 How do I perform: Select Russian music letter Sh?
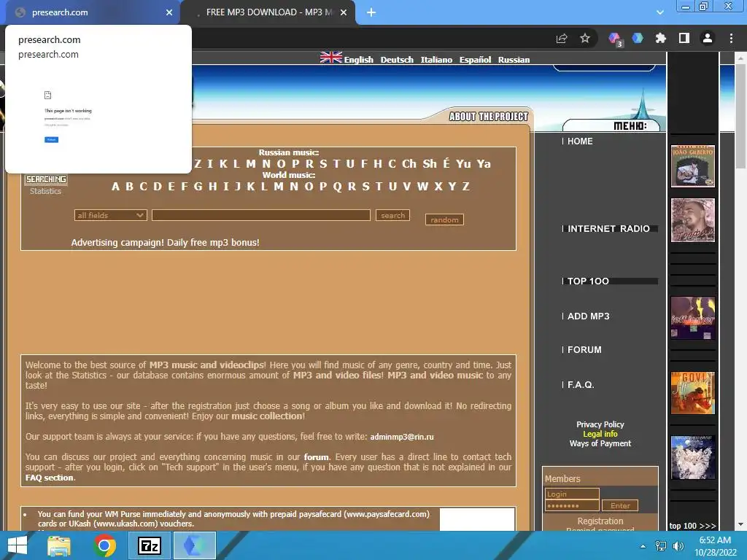tap(430, 164)
